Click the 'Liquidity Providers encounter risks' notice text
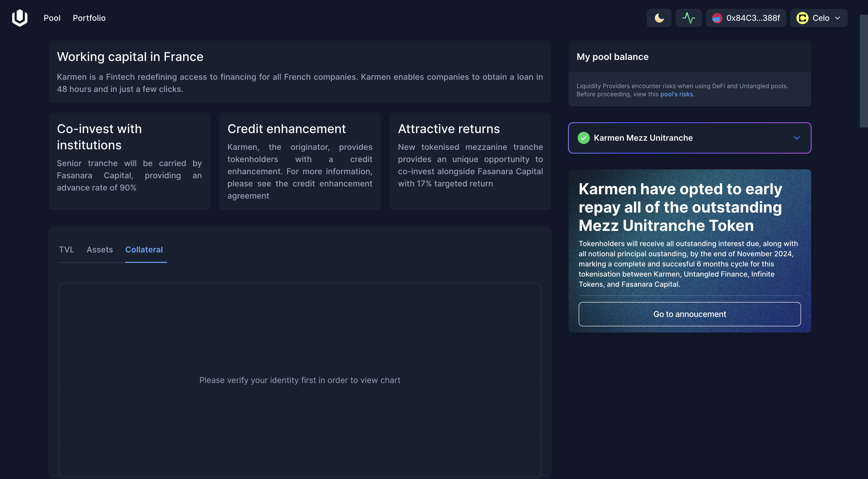This screenshot has height=479, width=868. coord(682,90)
